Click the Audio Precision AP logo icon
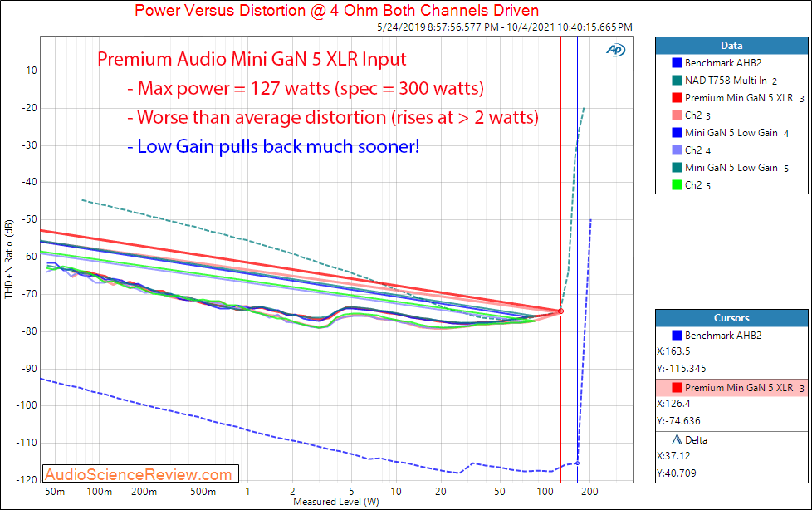This screenshot has height=510, width=812. point(616,50)
